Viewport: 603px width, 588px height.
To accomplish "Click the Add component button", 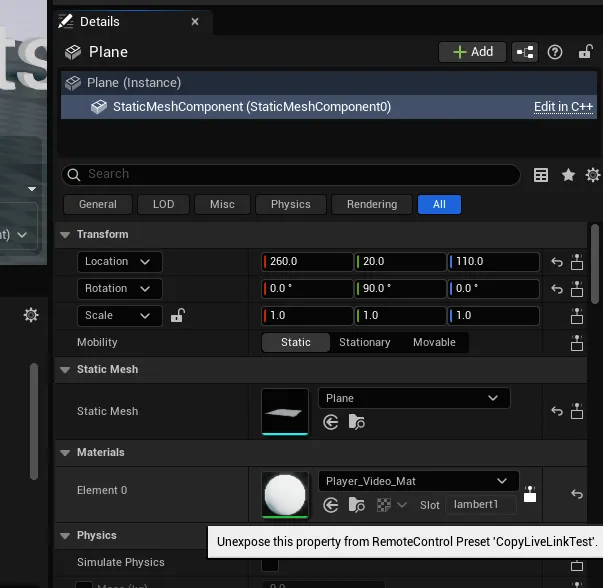I will pyautogui.click(x=472, y=52).
